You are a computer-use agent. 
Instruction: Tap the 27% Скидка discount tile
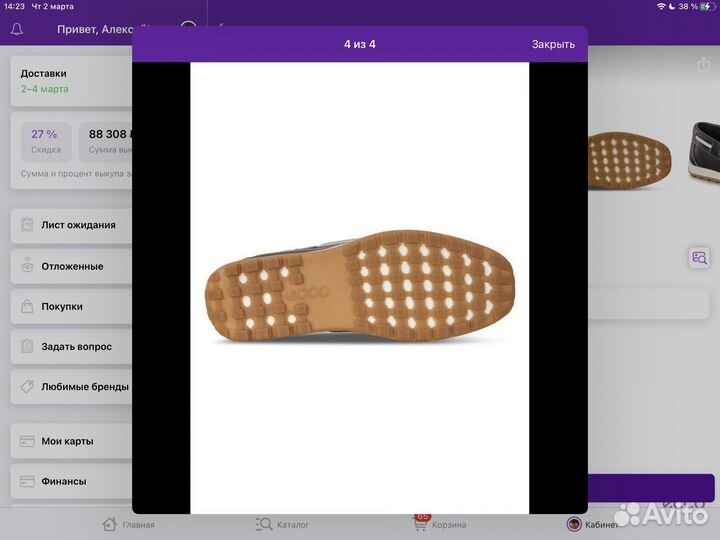(x=45, y=140)
